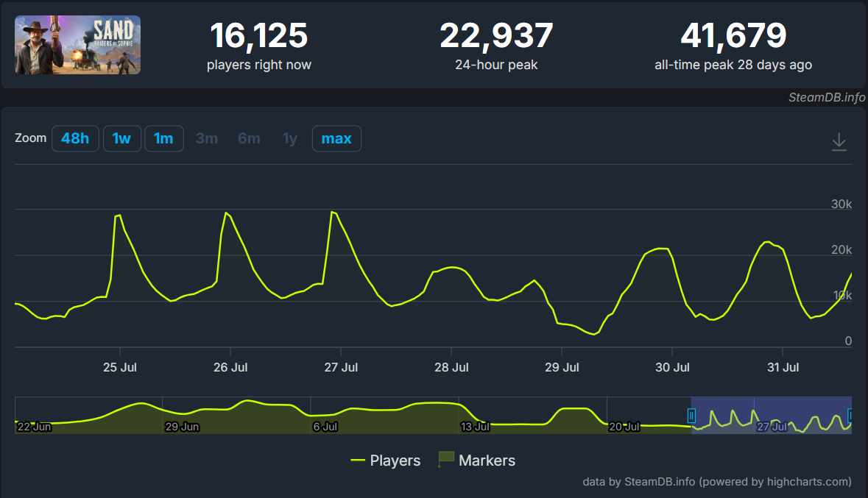Click the Zoom label text
868x498 pixels.
[30, 138]
